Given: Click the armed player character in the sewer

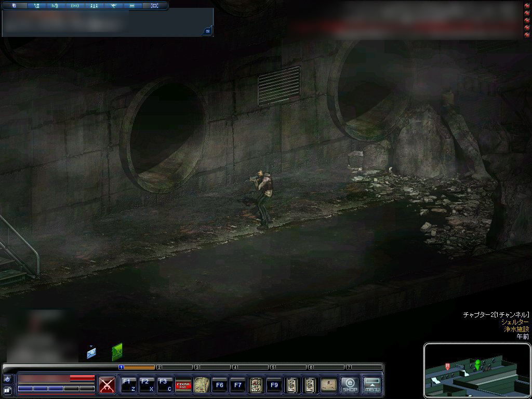Looking at the screenshot, I should click(262, 198).
